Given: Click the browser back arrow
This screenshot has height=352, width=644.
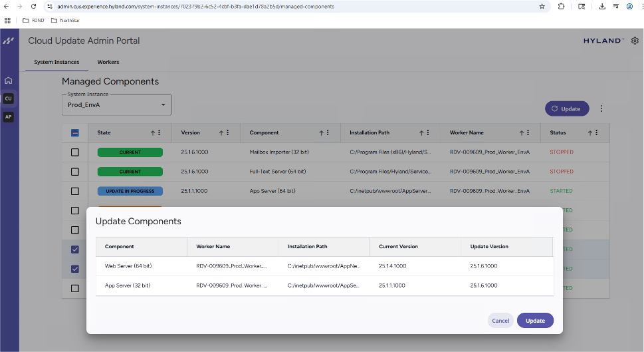Looking at the screenshot, I should [x=6, y=6].
